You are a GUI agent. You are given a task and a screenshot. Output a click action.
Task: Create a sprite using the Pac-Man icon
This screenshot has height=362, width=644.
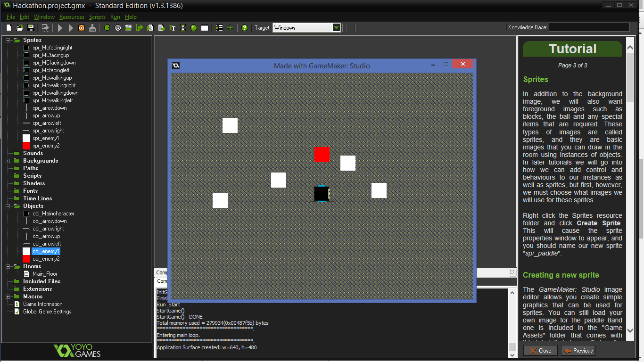pos(107,28)
